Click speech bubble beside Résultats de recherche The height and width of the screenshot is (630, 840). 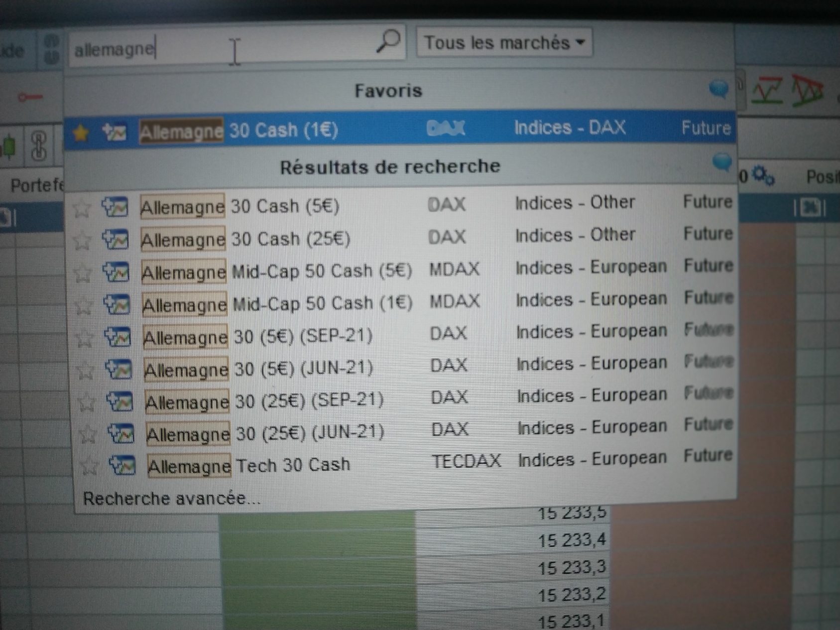coord(721,162)
